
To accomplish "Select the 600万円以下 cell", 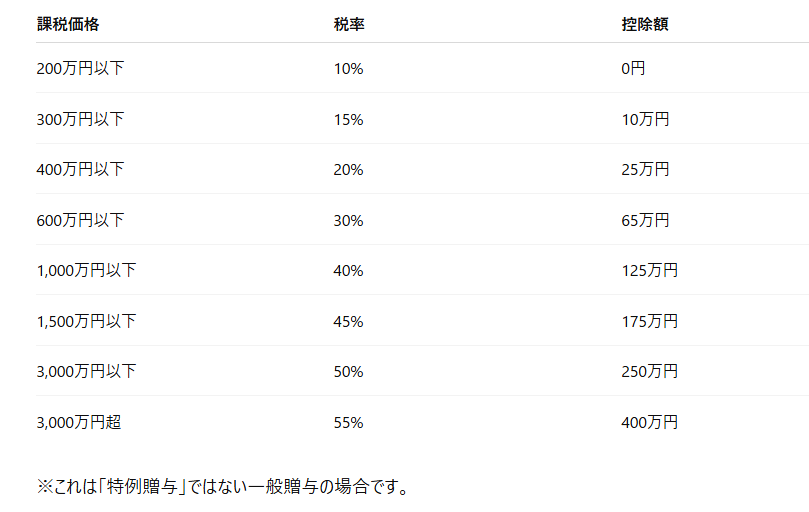I will (80, 220).
